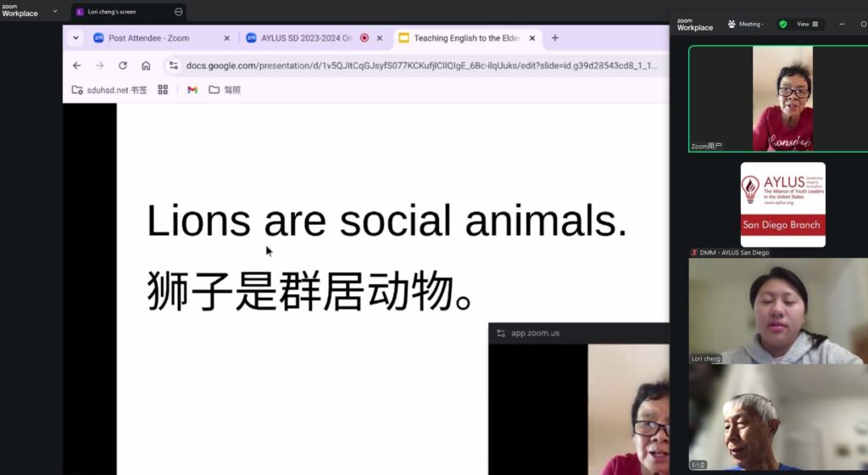This screenshot has height=475, width=868.
Task: Click the site info icon in address bar
Action: pos(174,65)
